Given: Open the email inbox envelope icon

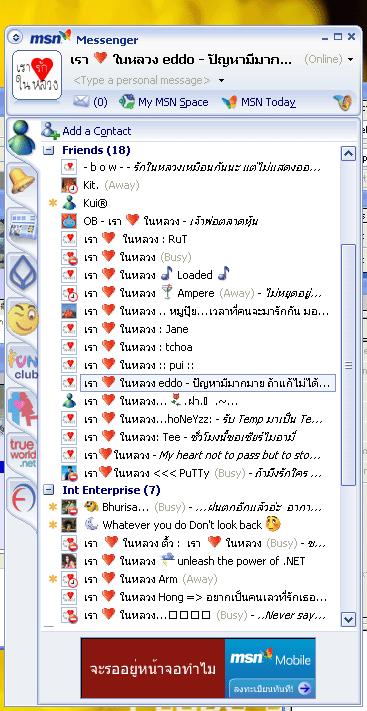Looking at the screenshot, I should click(81, 102).
